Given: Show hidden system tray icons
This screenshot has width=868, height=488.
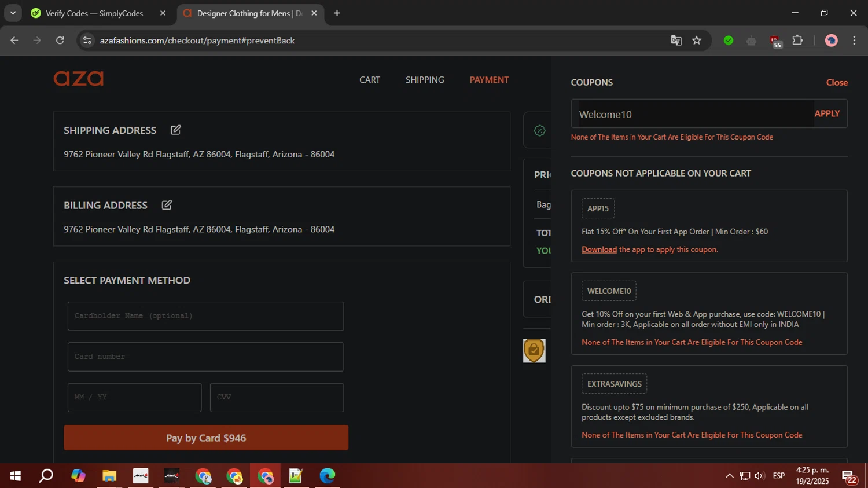Looking at the screenshot, I should coord(729,476).
